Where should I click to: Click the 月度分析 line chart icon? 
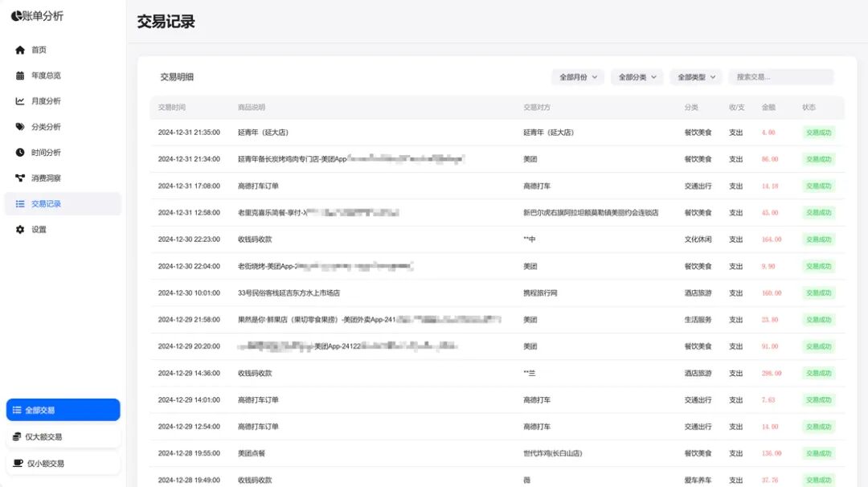point(20,100)
